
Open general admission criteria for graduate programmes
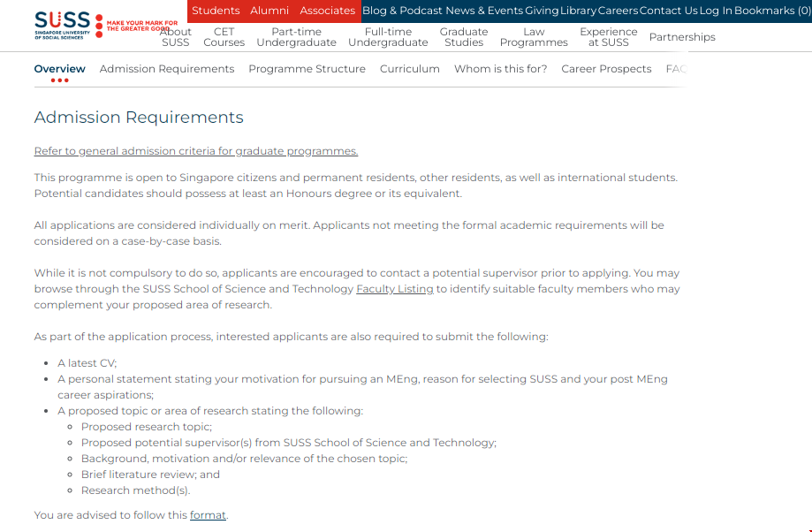(x=195, y=150)
